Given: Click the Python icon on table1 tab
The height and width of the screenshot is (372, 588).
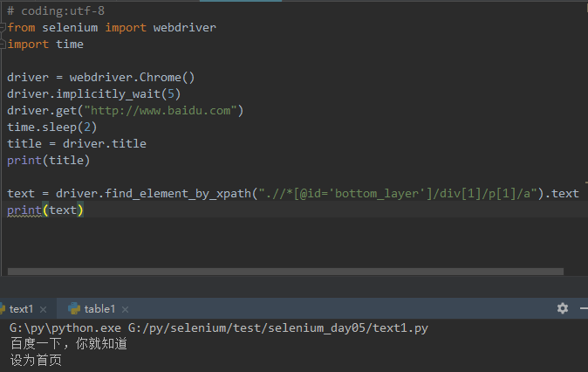Looking at the screenshot, I should (x=74, y=308).
